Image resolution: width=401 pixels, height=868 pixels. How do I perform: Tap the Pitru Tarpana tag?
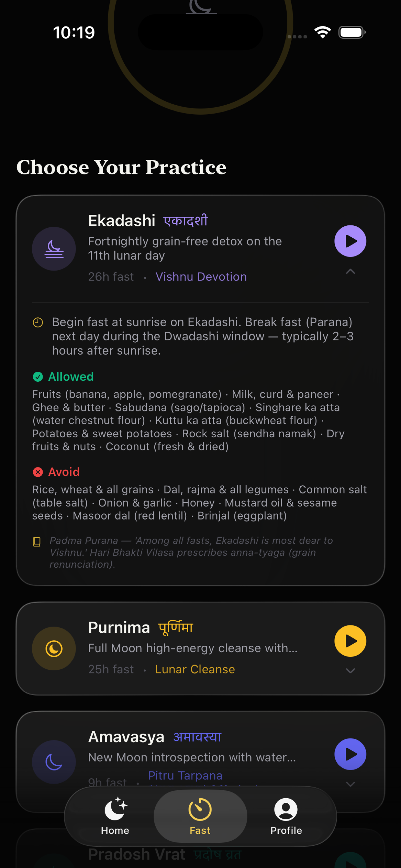185,775
